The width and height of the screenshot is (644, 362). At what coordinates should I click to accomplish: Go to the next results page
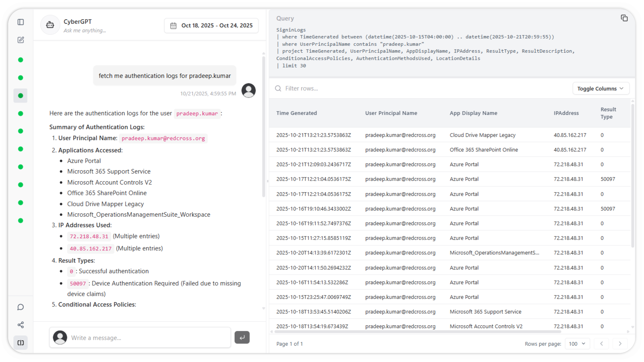click(620, 344)
